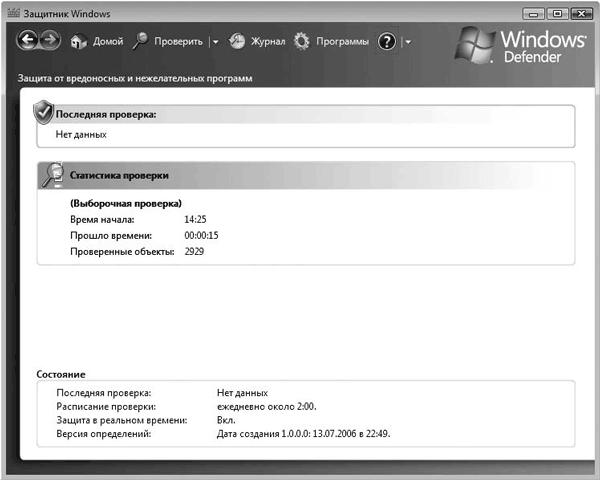
Task: Click the shield icon next to Последняя проверка
Action: coord(43,111)
